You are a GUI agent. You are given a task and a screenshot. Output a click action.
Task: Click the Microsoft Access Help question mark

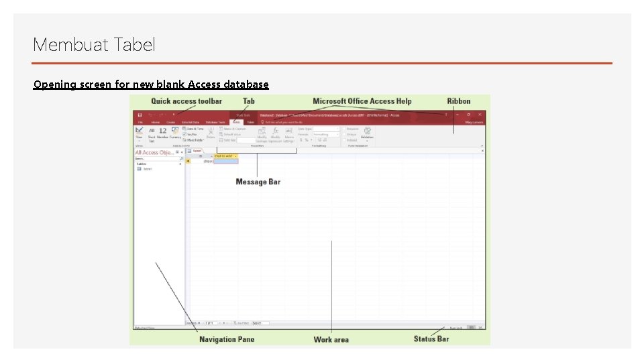click(446, 115)
